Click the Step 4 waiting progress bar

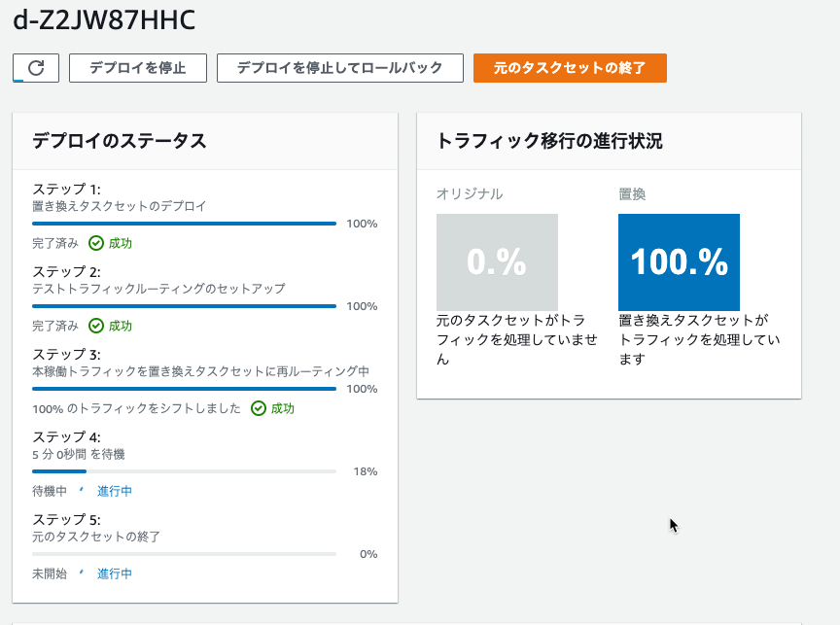[185, 471]
